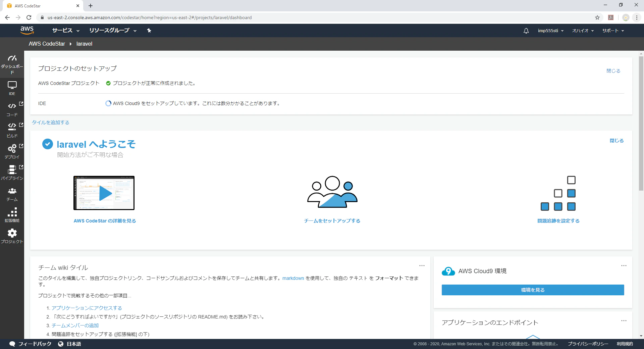Open the オハイオ region dropdown

click(583, 31)
